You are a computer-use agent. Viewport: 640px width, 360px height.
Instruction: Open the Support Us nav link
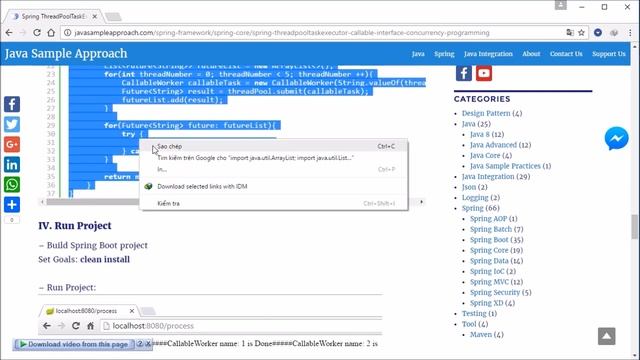point(609,54)
